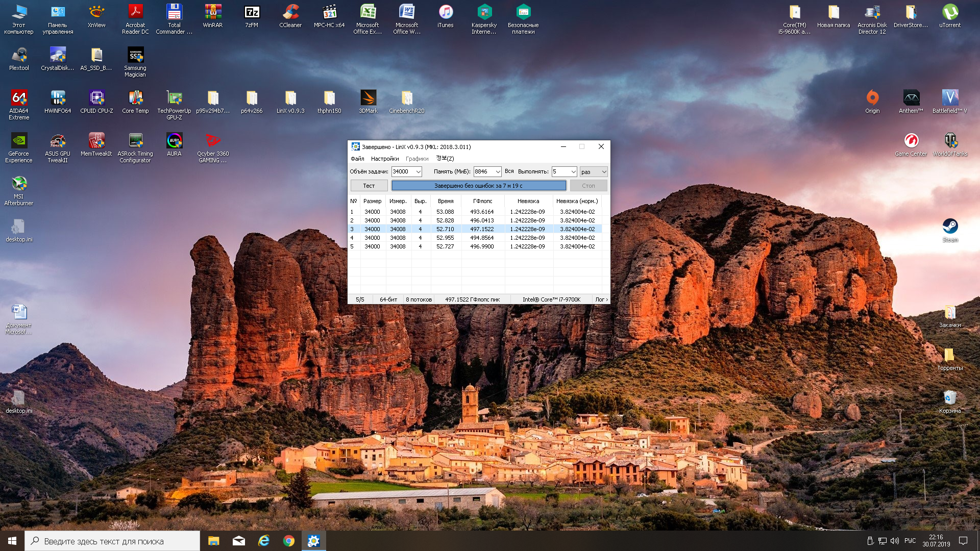Open Google Chrome from the taskbar
Image resolution: width=980 pixels, height=551 pixels.
(289, 541)
